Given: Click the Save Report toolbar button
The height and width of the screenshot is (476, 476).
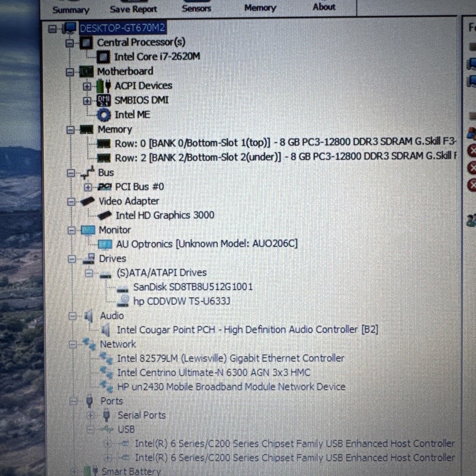Looking at the screenshot, I should (133, 9).
